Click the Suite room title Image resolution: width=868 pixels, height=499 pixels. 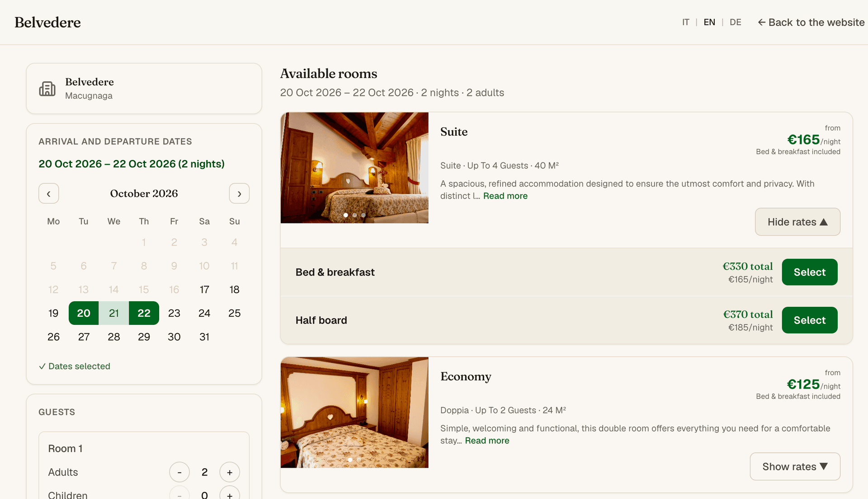(454, 132)
